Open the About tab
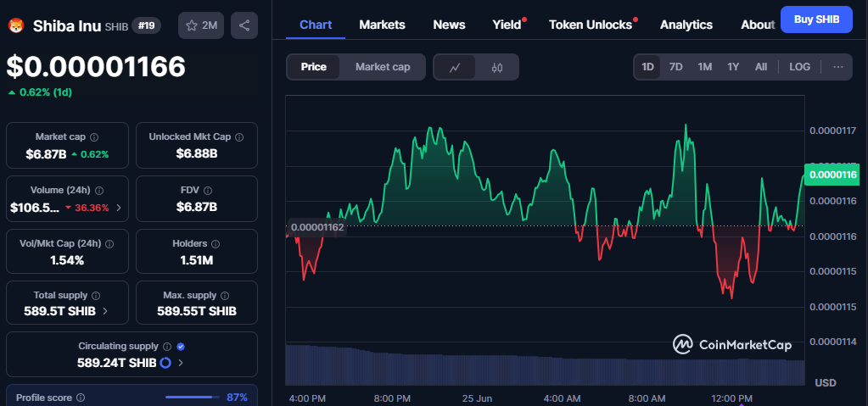Image resolution: width=868 pixels, height=406 pixels. pos(758,25)
